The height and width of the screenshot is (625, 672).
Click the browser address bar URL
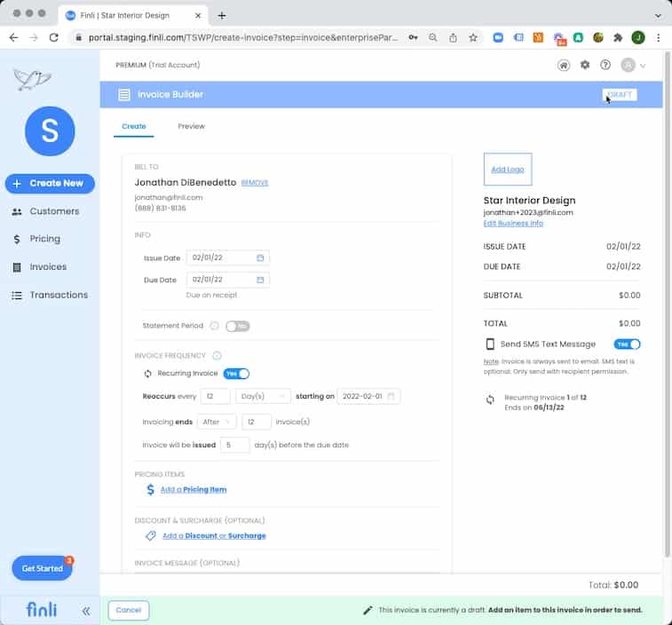click(243, 37)
